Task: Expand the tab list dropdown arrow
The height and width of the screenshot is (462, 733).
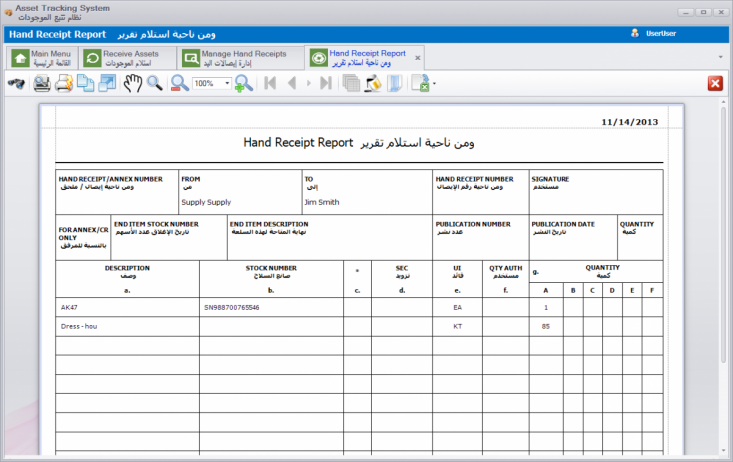Action: (721, 57)
